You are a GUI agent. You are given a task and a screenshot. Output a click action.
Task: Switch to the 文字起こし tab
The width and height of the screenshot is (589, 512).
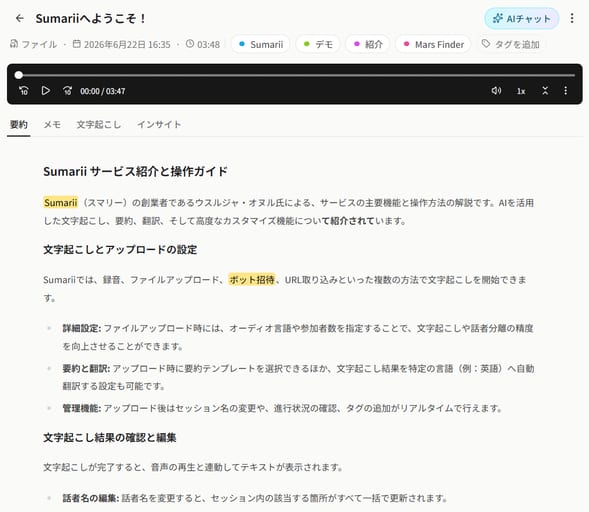tap(99, 124)
